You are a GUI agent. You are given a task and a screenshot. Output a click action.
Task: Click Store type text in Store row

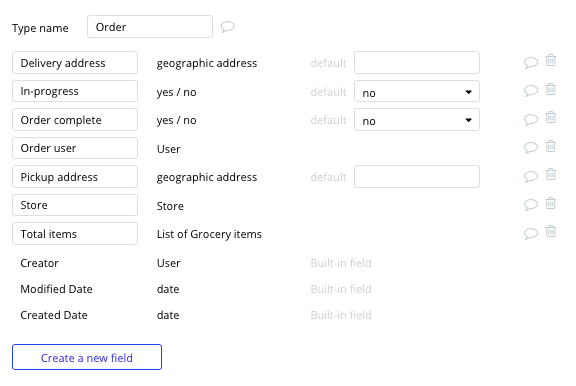click(170, 206)
